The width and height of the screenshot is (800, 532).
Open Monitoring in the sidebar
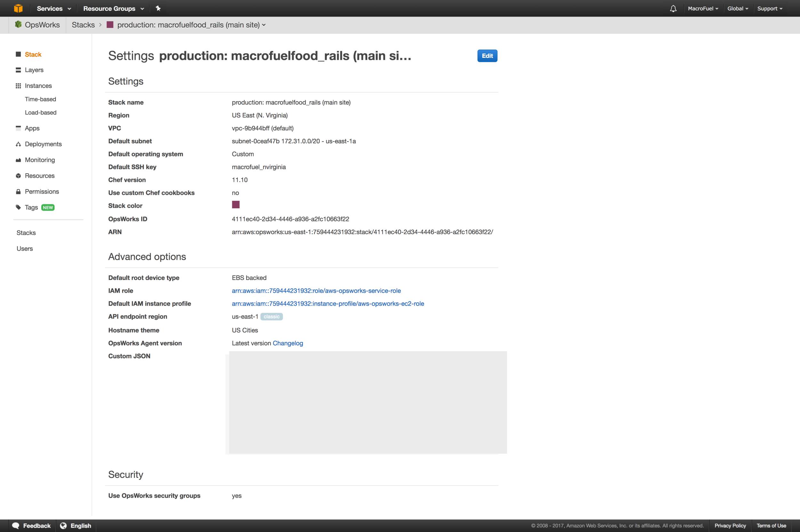click(40, 160)
